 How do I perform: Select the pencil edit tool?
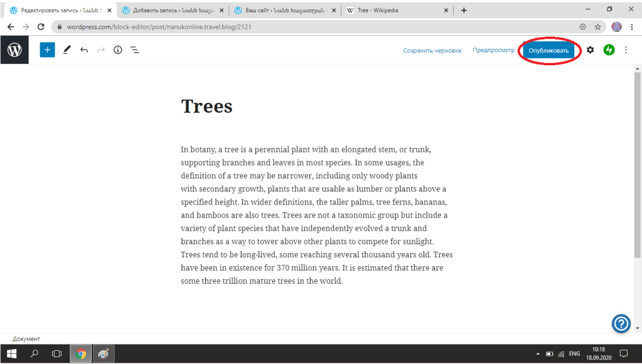tap(67, 50)
